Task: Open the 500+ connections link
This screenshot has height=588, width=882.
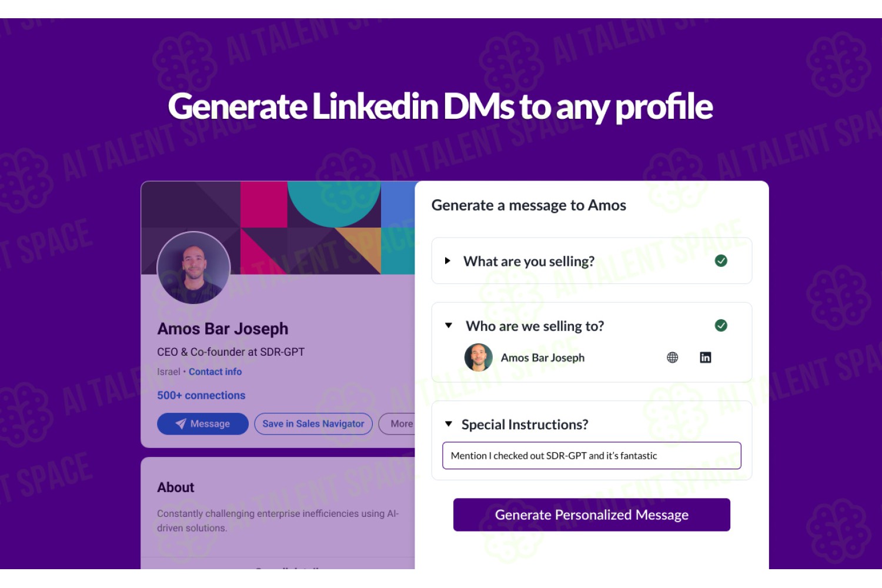Action: 201,396
